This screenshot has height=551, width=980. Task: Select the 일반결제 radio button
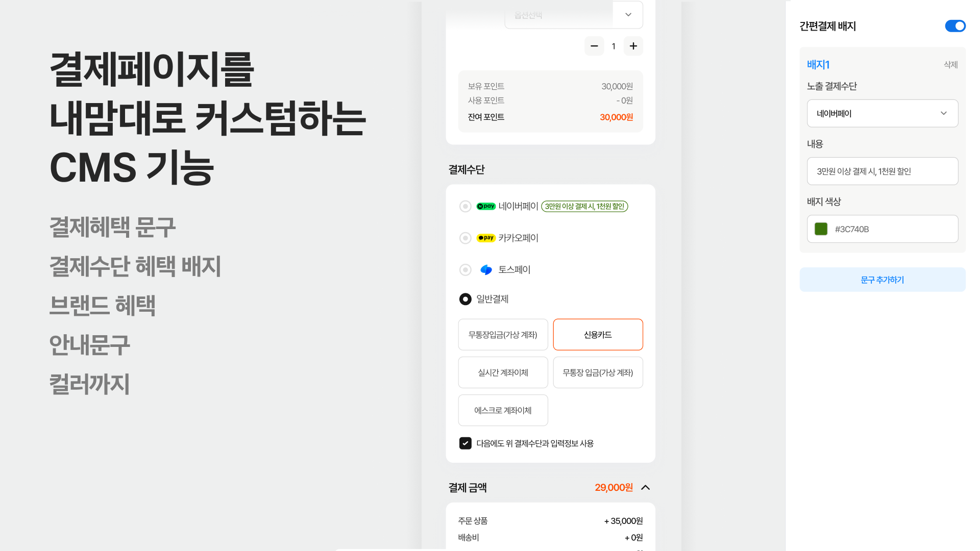point(465,299)
